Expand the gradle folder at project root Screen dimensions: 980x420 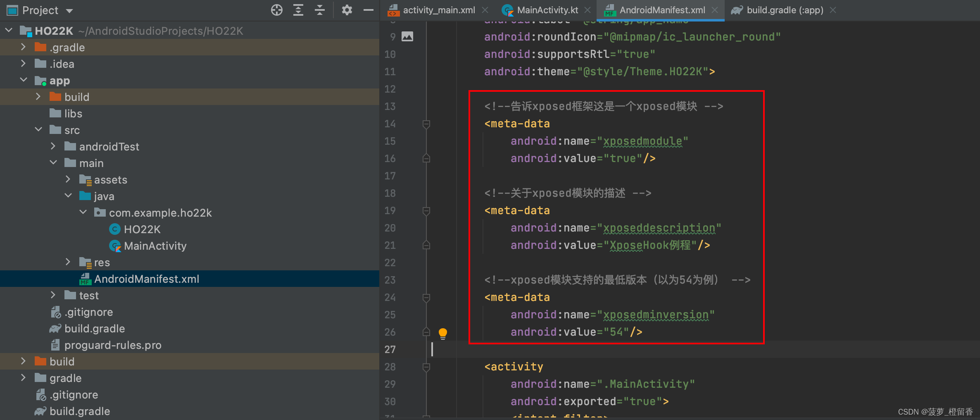24,377
